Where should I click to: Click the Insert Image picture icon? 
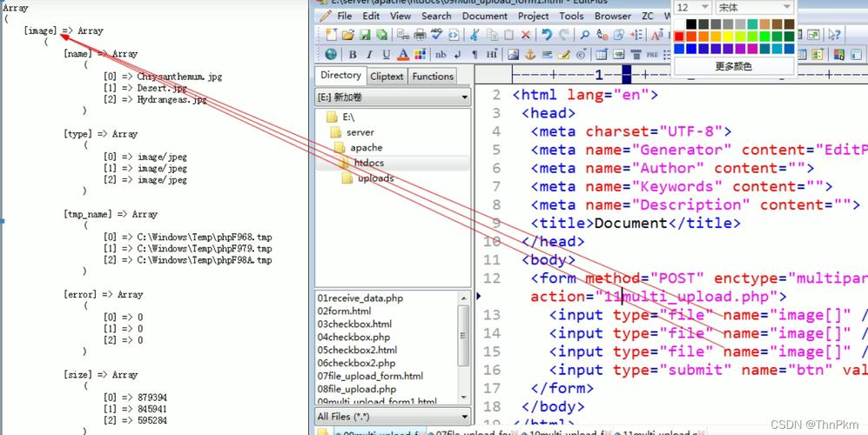[x=513, y=54]
